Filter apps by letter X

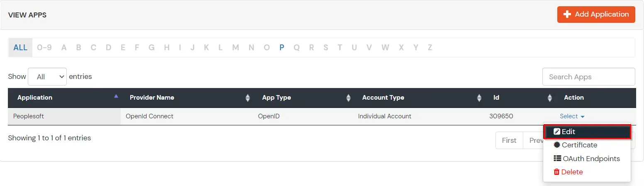(x=401, y=47)
